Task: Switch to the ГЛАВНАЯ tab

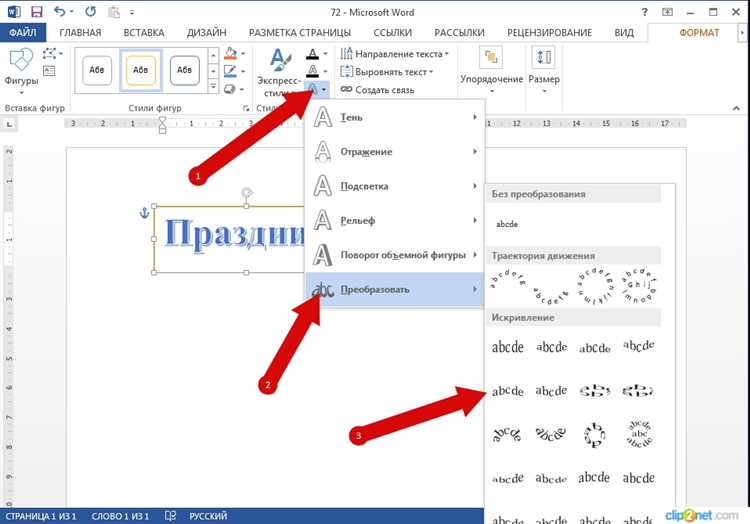Action: pyautogui.click(x=80, y=33)
